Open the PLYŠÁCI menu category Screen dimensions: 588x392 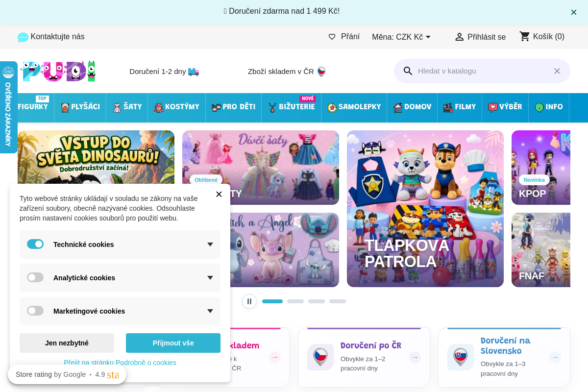tap(80, 107)
